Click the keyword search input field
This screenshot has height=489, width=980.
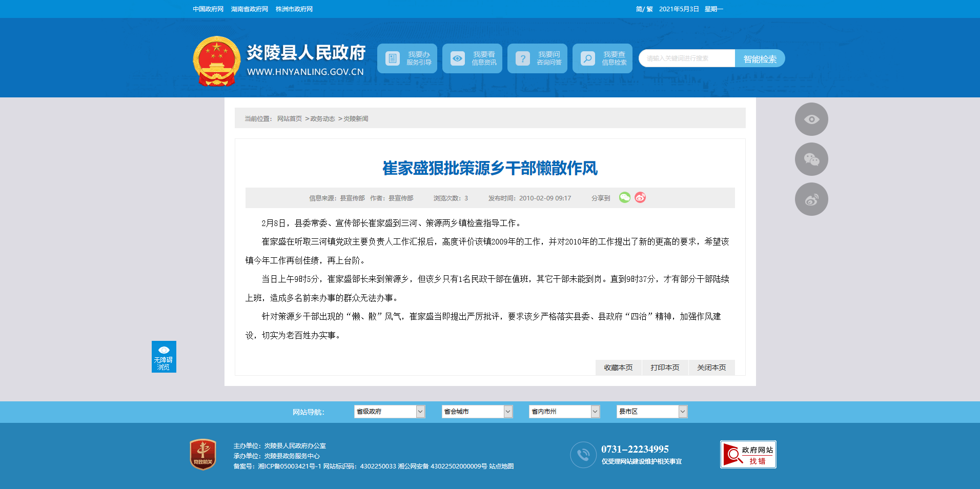click(687, 58)
